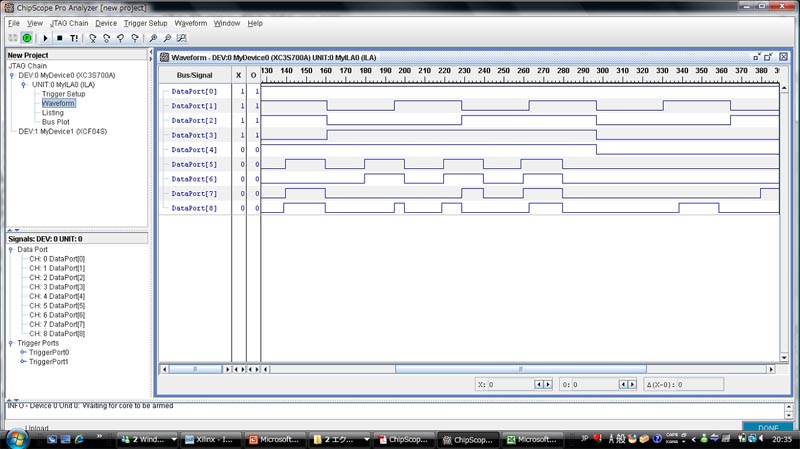Expand the TriggerPort0 node
Screen dimensions: 800x449
point(23,352)
